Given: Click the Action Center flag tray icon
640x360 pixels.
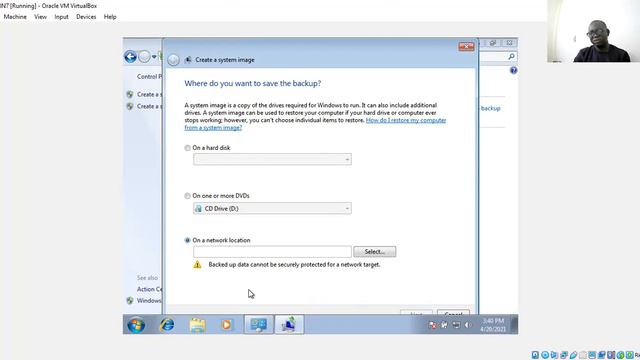Looking at the screenshot, I should tap(433, 325).
